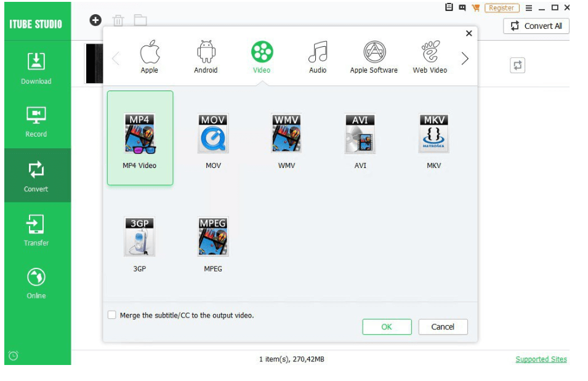Viewport: 588px width, 381px height.
Task: Click the Convert All button
Action: pyautogui.click(x=536, y=26)
